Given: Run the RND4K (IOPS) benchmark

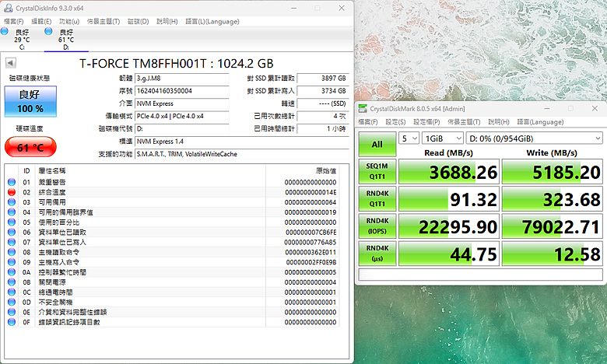Looking at the screenshot, I should 377,226.
